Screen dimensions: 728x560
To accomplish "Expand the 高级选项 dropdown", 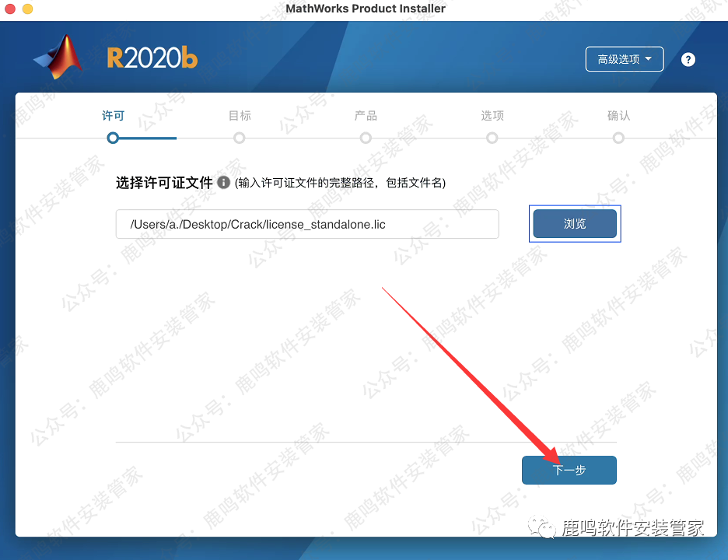I will (x=624, y=59).
